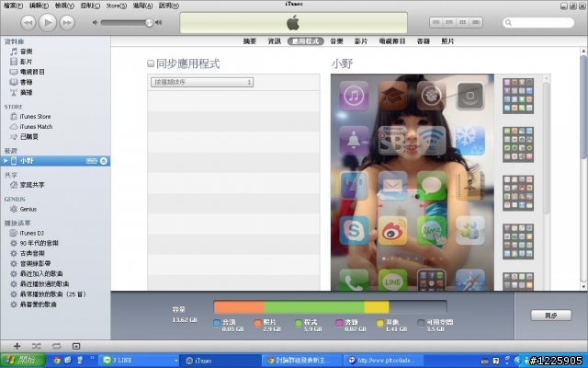The image size is (588, 368).
Task: Switch to the 音樂 device tab
Action: tap(337, 41)
